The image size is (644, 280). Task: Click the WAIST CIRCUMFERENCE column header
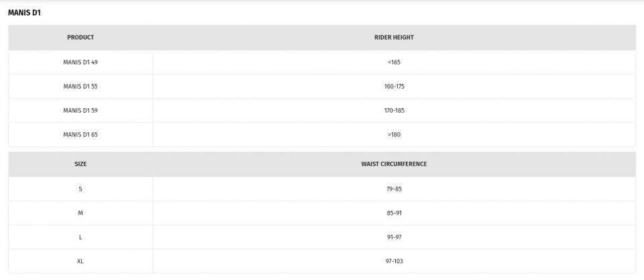point(394,164)
